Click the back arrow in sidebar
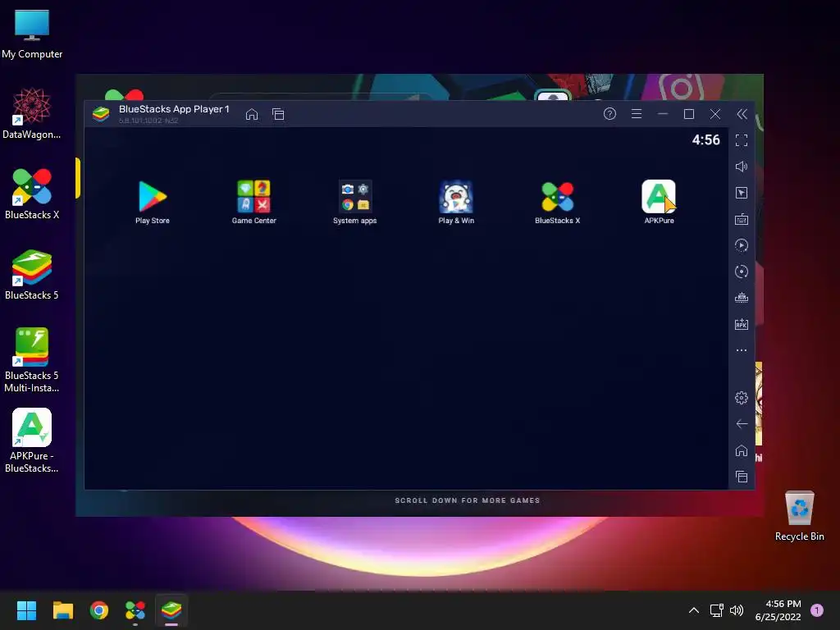The image size is (840, 630). click(742, 424)
